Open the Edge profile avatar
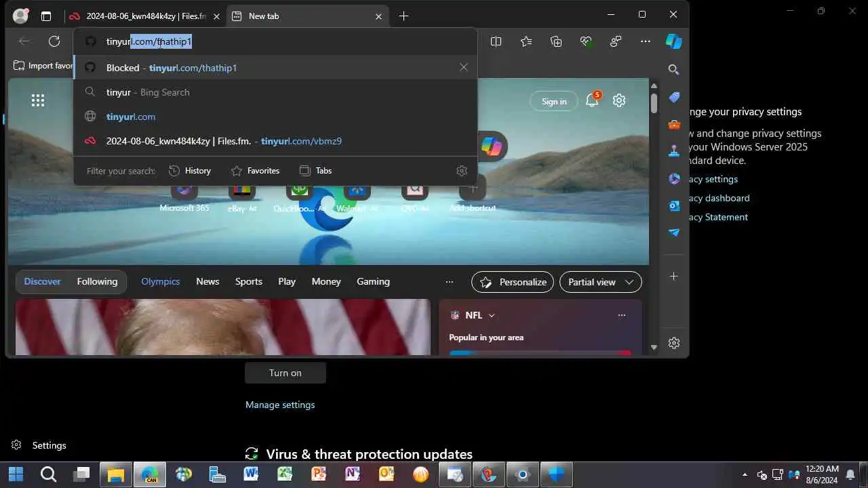 [21, 16]
